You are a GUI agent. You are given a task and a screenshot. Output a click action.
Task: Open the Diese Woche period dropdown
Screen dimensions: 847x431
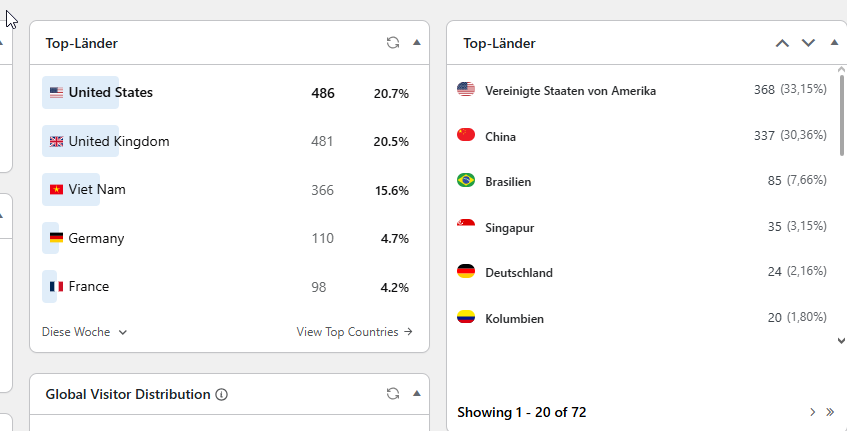84,332
